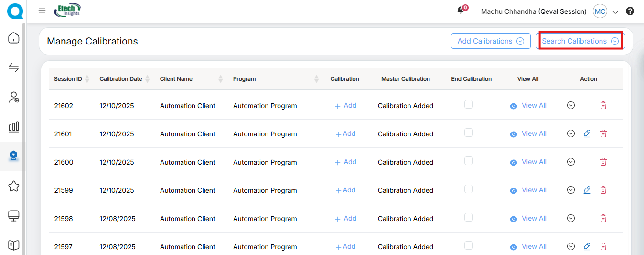Expand action chevron for session 21597
Image resolution: width=644 pixels, height=255 pixels.
[x=570, y=247]
